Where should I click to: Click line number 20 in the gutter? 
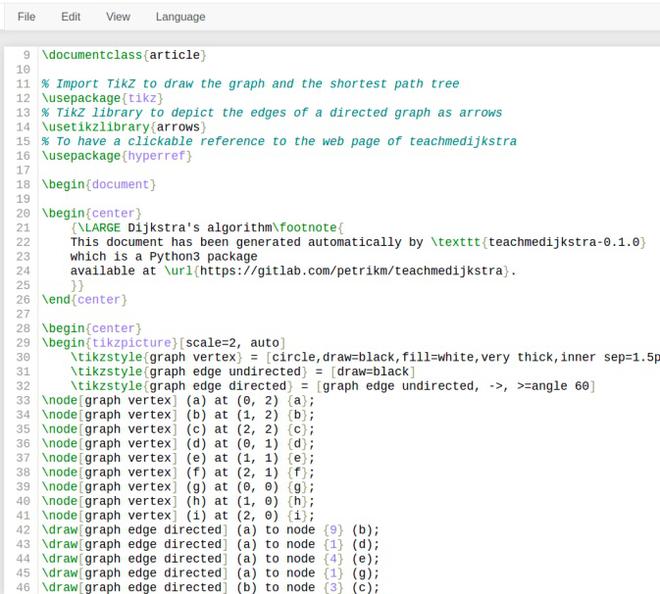point(23,213)
